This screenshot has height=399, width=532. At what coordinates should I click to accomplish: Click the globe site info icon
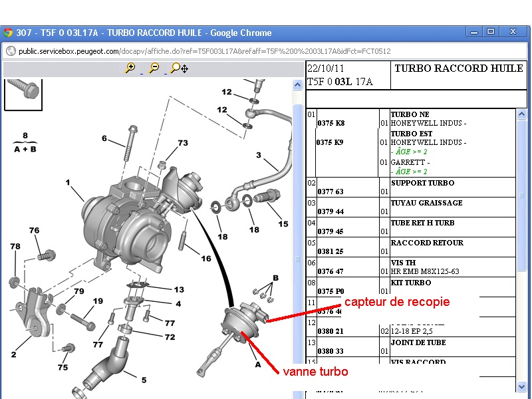11,51
